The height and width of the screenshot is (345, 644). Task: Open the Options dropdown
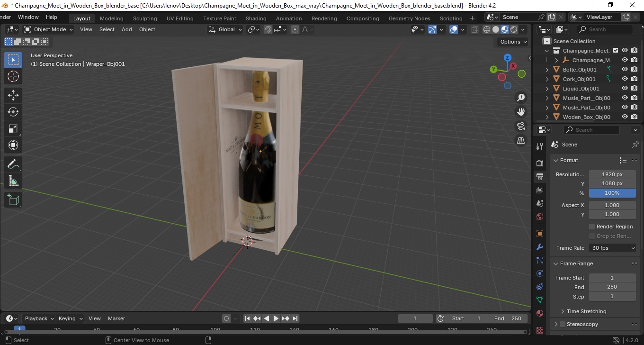513,42
